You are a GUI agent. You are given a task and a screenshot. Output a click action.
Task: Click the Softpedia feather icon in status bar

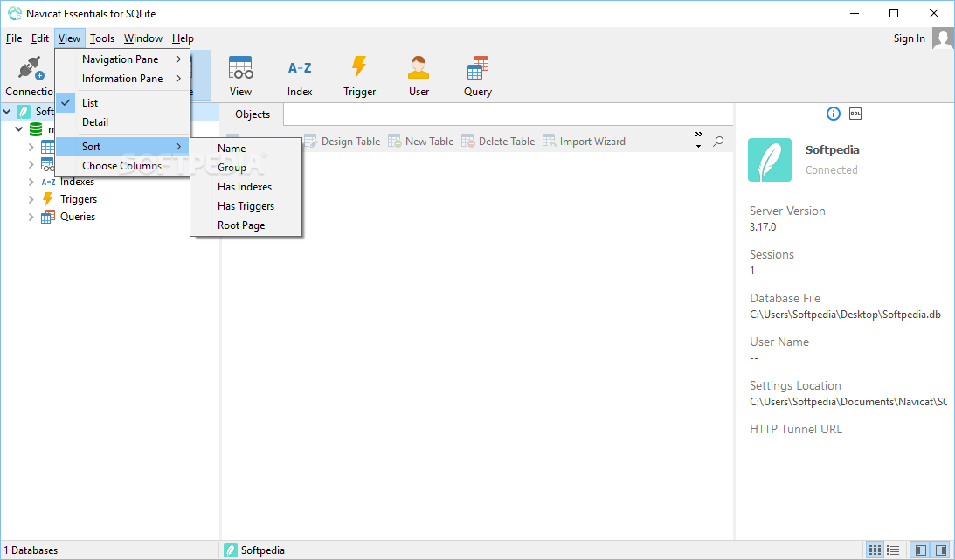tap(230, 550)
